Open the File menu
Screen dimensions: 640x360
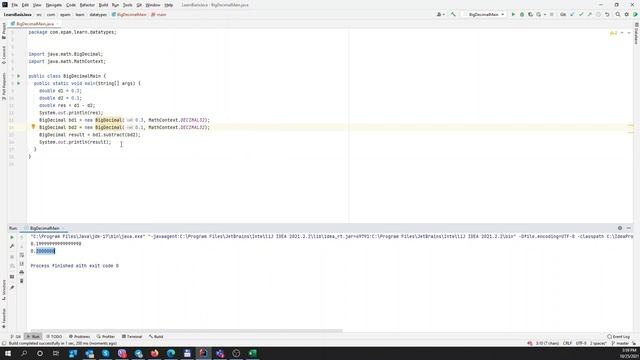14,5
